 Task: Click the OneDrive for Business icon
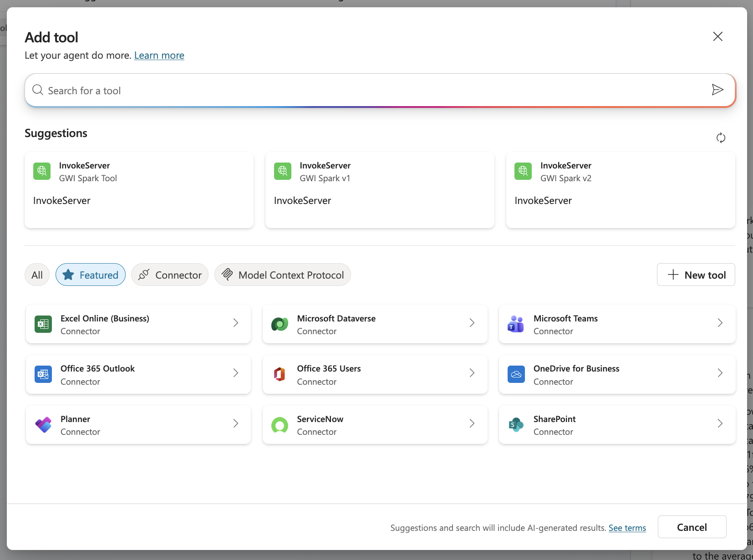516,374
